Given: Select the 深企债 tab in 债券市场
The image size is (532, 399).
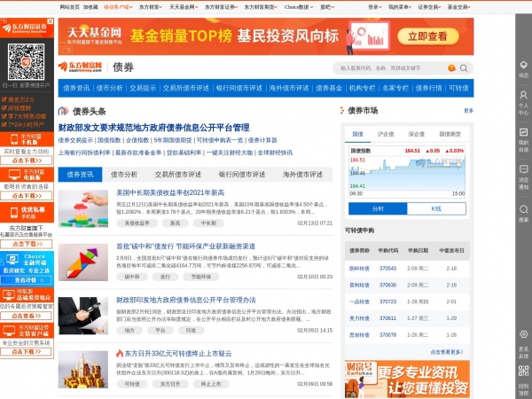Looking at the screenshot, I should click(417, 134).
